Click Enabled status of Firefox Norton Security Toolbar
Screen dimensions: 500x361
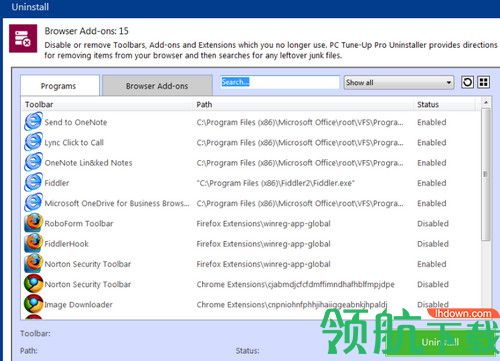(x=432, y=264)
